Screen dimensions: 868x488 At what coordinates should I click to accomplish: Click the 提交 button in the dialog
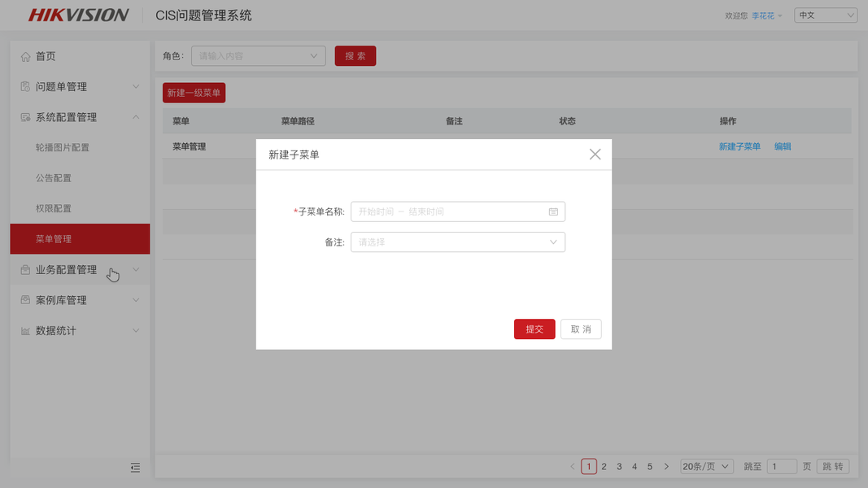(x=534, y=329)
